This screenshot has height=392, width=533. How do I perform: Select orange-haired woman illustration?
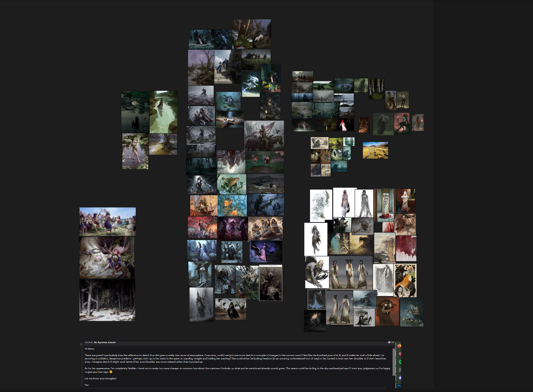click(x=405, y=281)
